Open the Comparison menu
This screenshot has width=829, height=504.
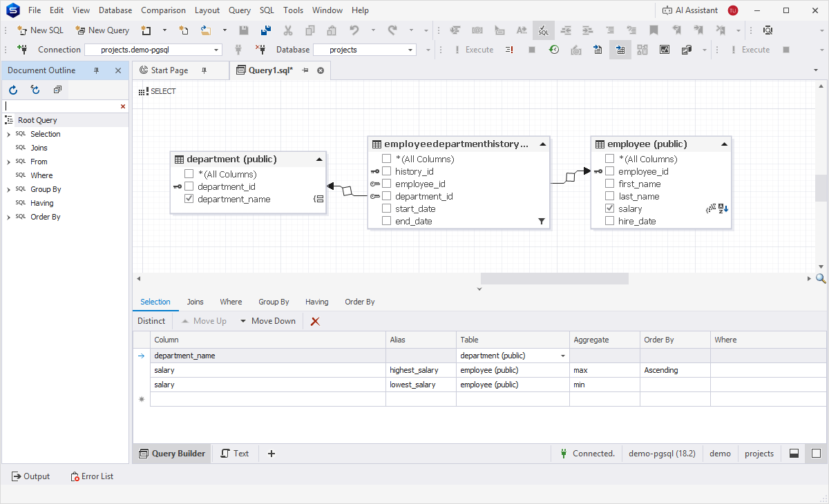click(x=163, y=10)
